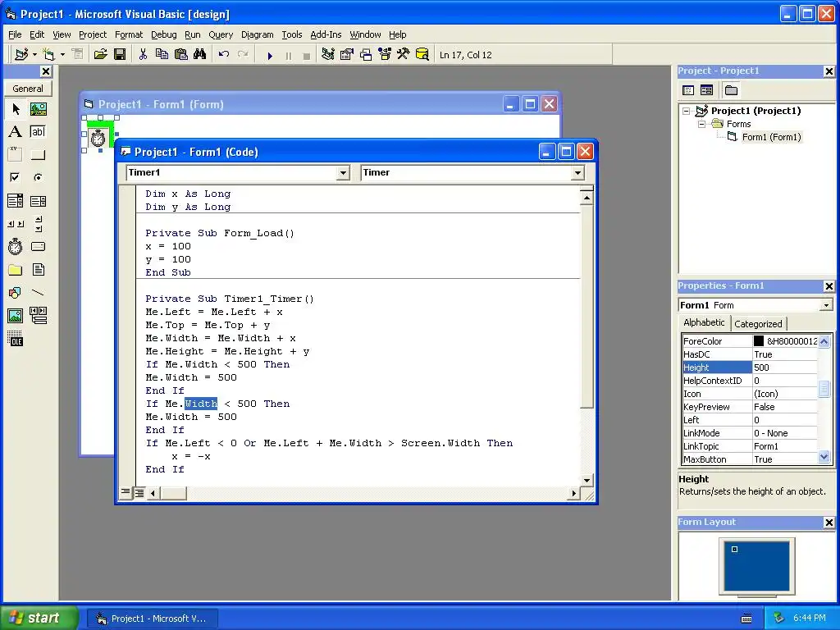The image size is (840, 630).
Task: Switch the code window to Procedure View
Action: coord(126,492)
